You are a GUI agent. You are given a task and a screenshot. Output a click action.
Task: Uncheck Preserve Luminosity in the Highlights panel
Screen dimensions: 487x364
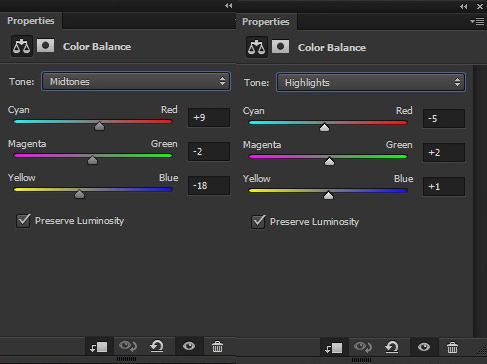click(258, 222)
